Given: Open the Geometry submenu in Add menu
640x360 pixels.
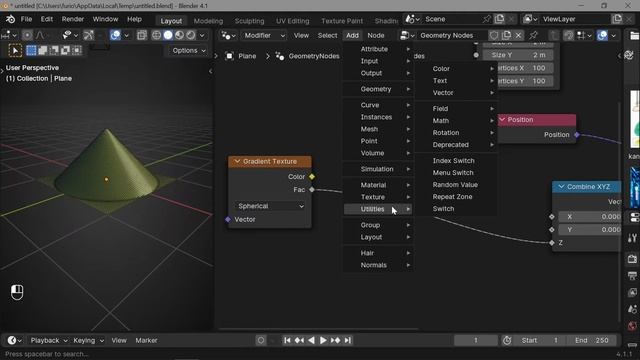Looking at the screenshot, I should [378, 89].
